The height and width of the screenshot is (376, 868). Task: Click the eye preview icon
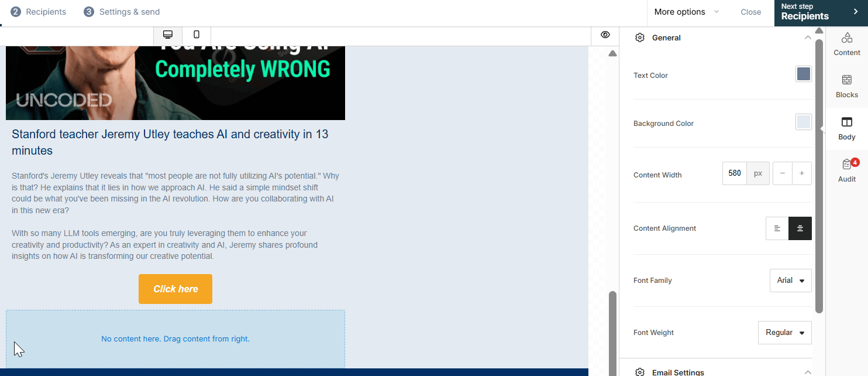click(605, 35)
